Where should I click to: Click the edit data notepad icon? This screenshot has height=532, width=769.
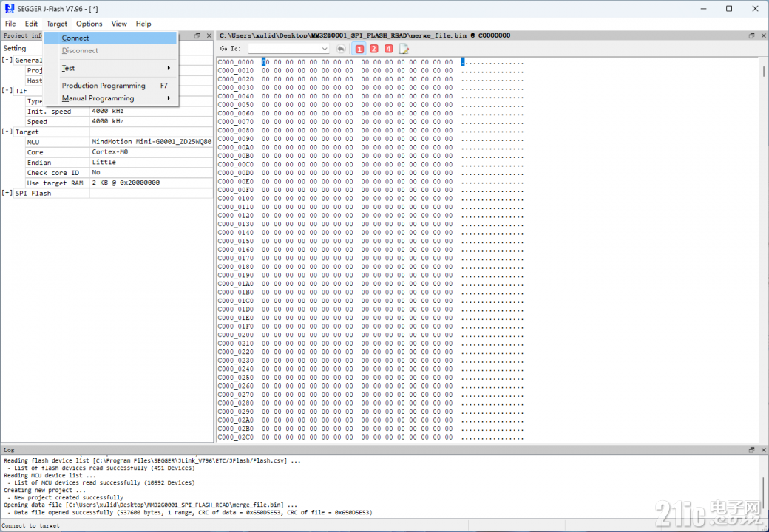[x=404, y=49]
